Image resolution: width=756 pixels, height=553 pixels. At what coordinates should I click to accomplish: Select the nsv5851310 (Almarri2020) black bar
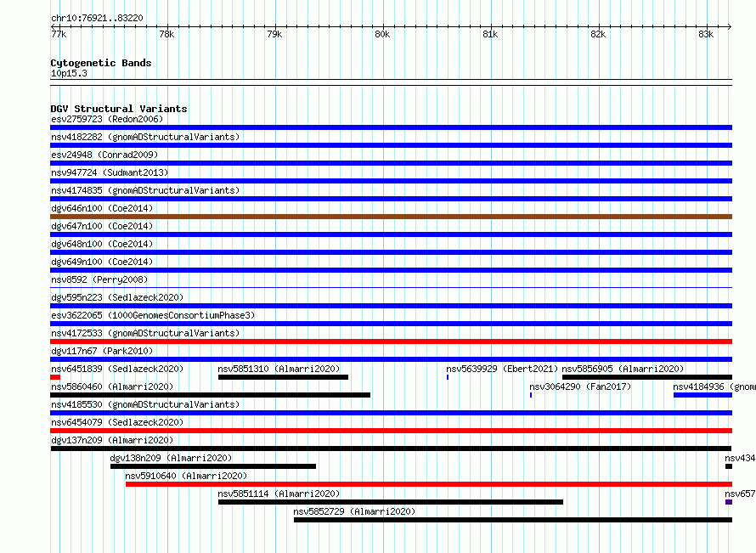tap(283, 377)
